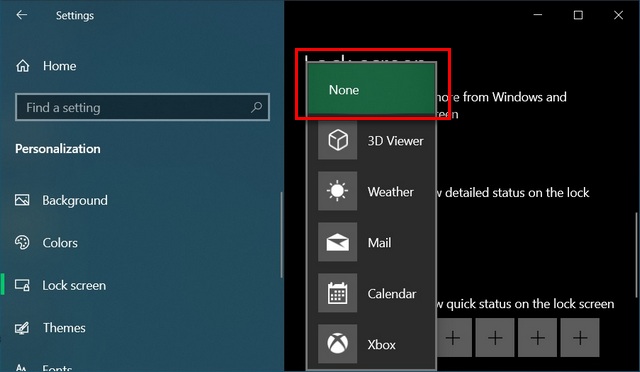Click the Themes brush icon

pyautogui.click(x=22, y=327)
